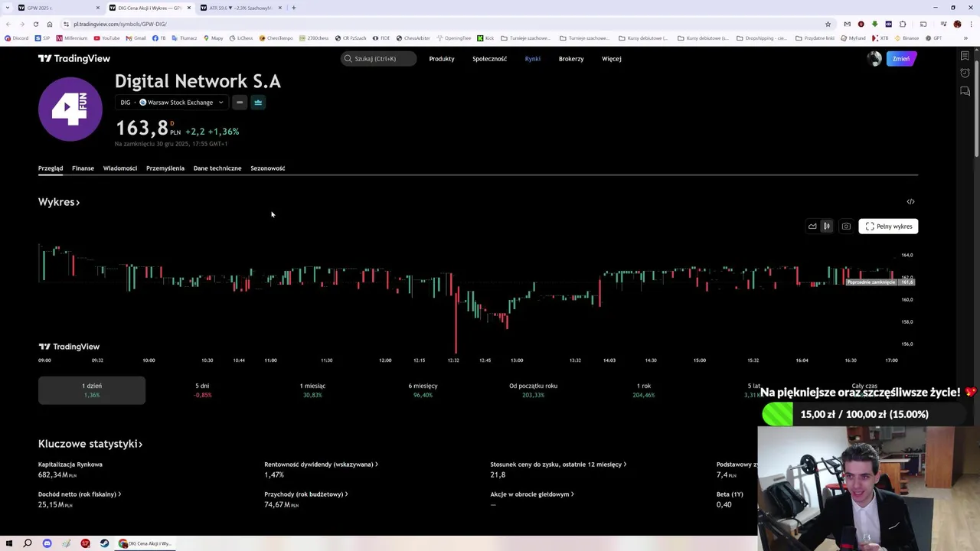Screen dimensions: 980x551
Task: Open Akcje w obrocie giełdowym details
Action: point(532,494)
